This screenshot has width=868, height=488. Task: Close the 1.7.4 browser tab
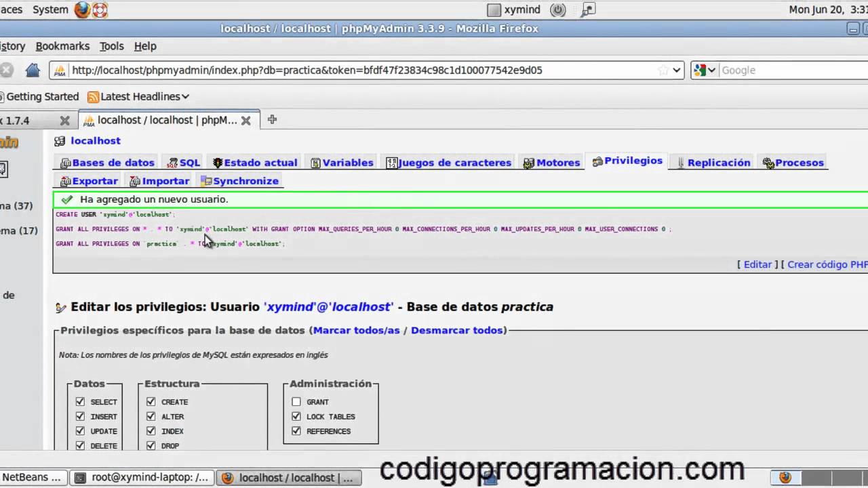(65, 120)
